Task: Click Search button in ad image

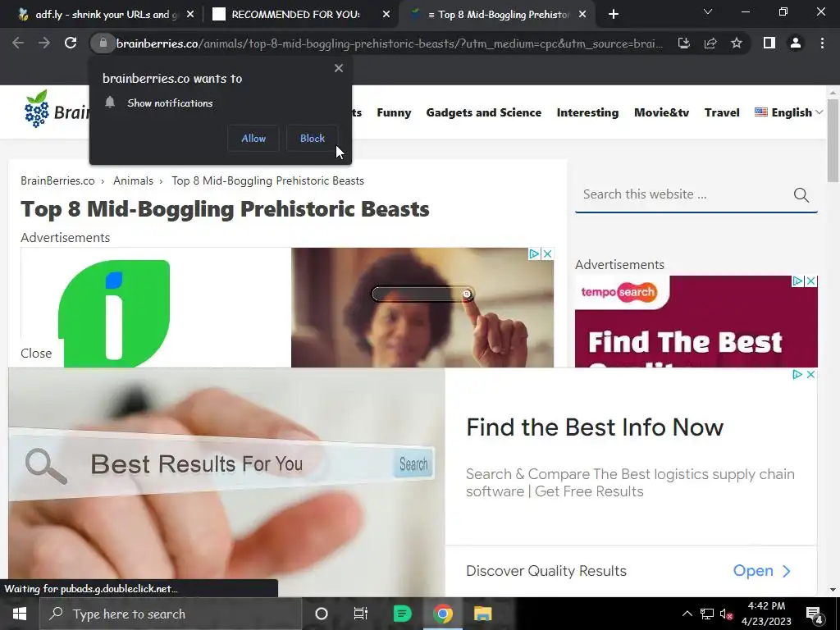Action: (x=413, y=464)
